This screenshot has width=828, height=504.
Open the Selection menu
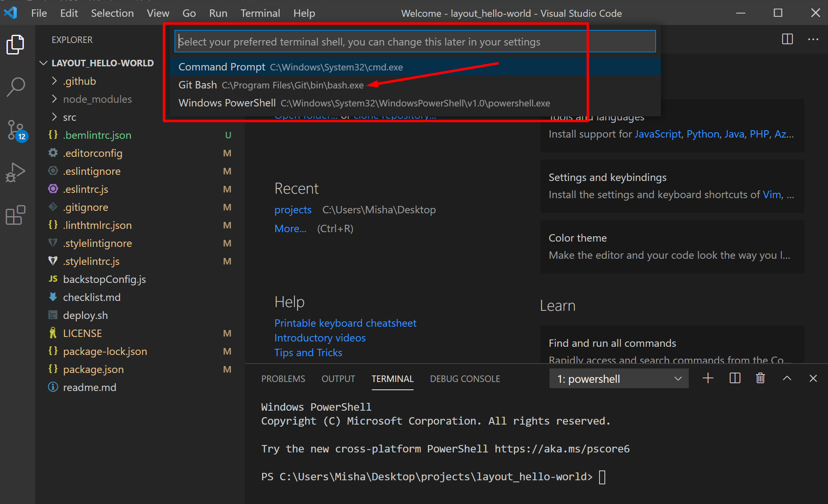coord(112,13)
